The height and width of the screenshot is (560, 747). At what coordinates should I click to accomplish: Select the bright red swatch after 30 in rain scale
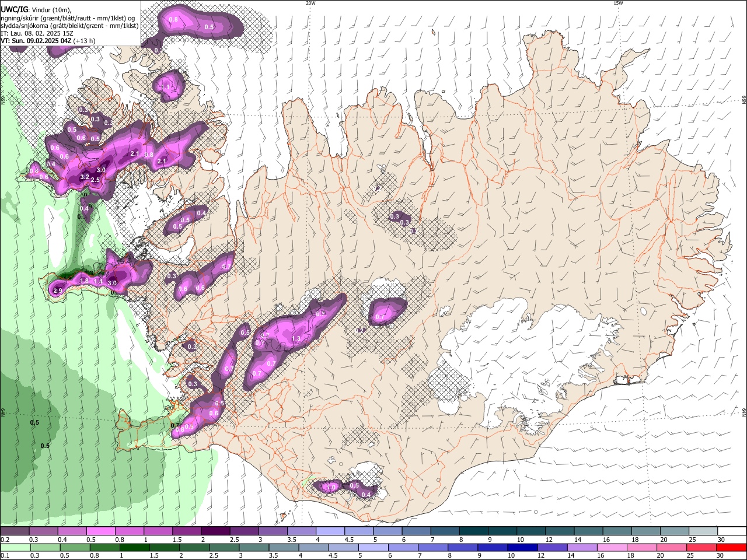point(731,547)
